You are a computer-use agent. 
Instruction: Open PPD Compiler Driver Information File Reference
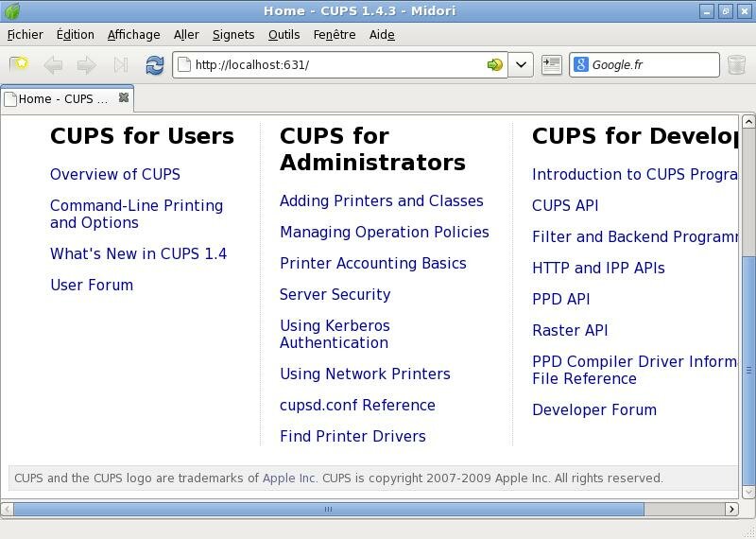pyautogui.click(x=635, y=370)
